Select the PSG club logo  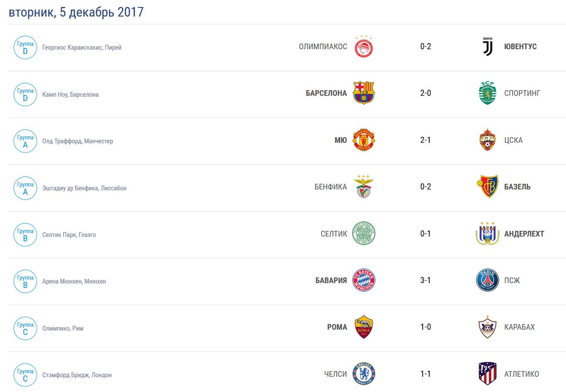coord(487,280)
